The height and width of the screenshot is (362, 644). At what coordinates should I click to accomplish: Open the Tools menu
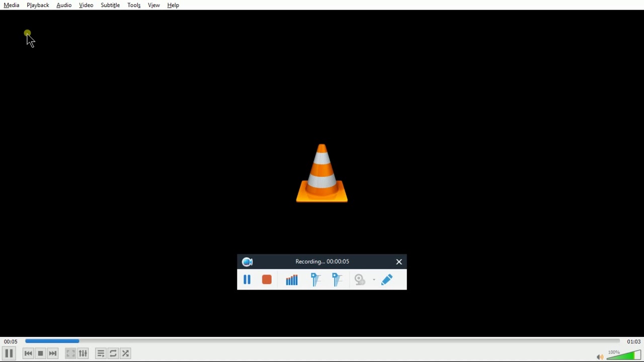pyautogui.click(x=134, y=5)
